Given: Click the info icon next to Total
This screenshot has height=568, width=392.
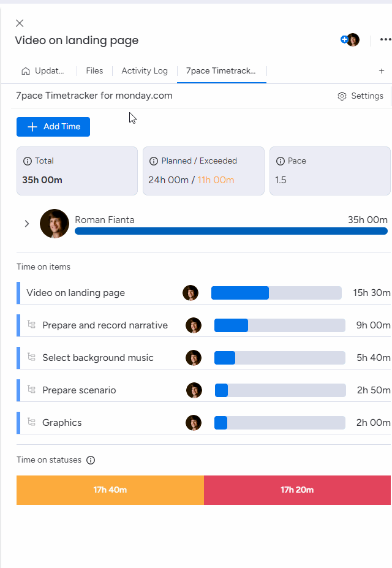Looking at the screenshot, I should [x=28, y=161].
